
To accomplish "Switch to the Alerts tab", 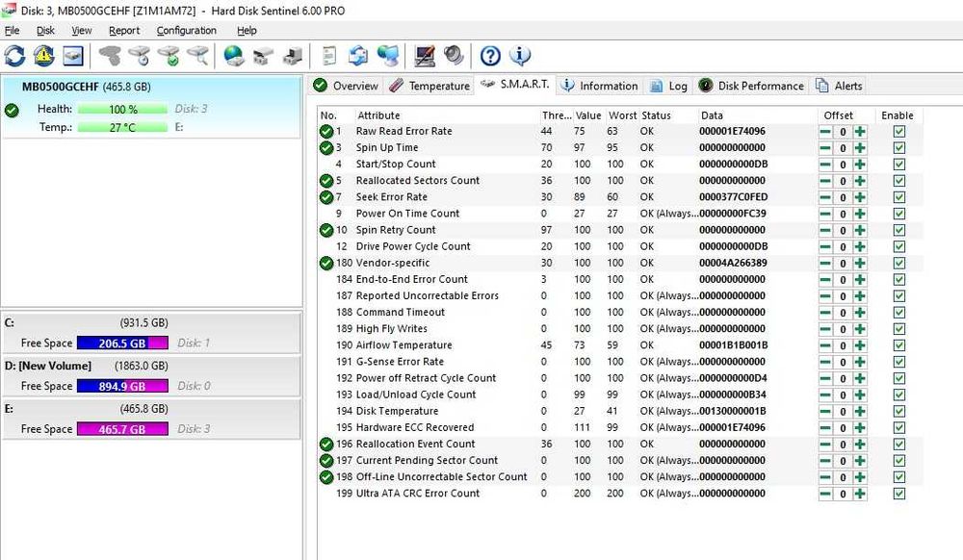I will click(x=839, y=86).
